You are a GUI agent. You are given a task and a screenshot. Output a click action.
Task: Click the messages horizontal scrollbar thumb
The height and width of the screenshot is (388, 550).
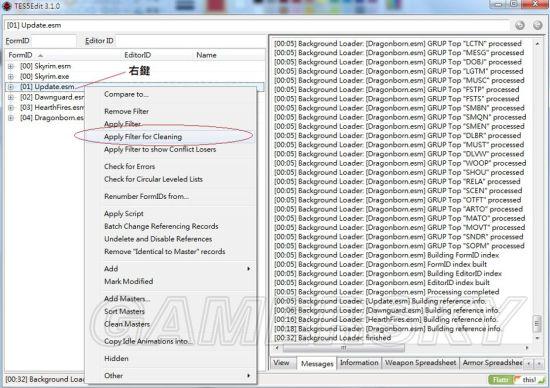(x=343, y=348)
